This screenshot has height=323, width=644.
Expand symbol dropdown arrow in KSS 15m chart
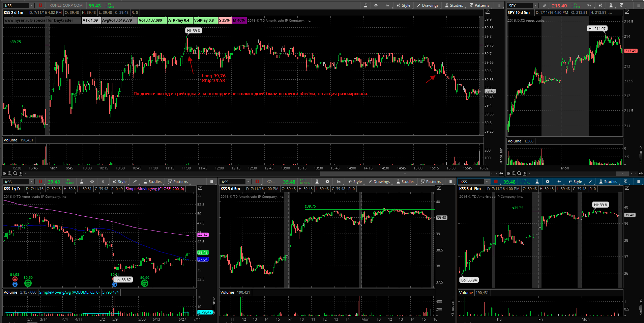[x=487, y=182]
